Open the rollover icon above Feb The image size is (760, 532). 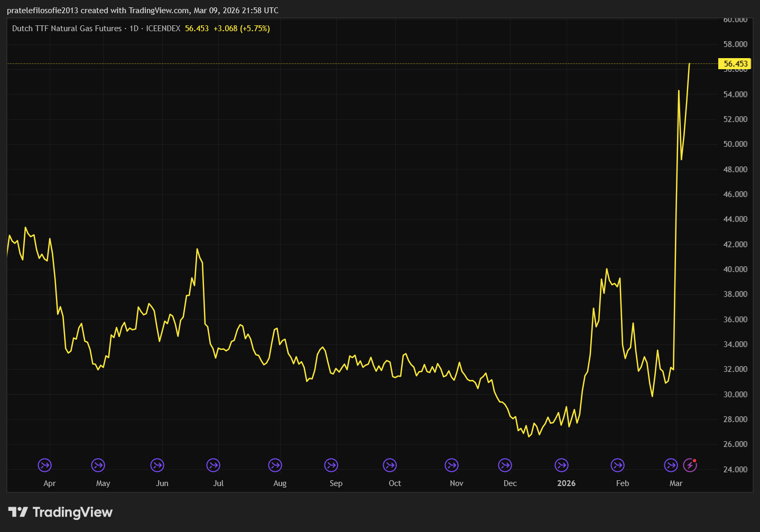coord(617,465)
